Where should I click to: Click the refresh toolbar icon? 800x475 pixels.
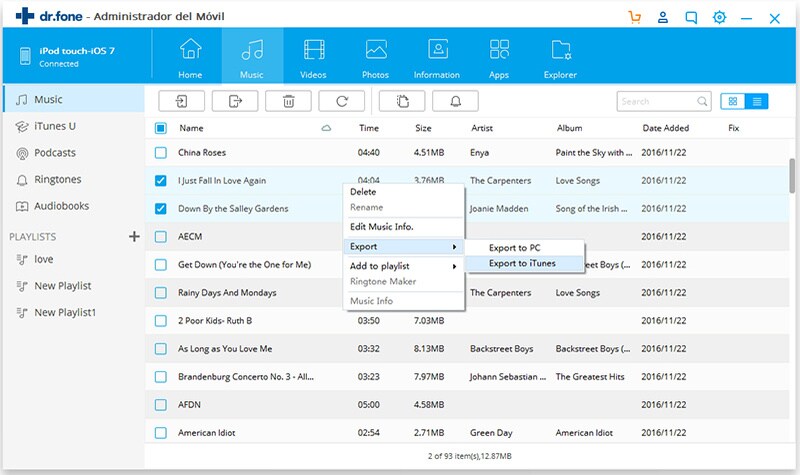tap(342, 102)
